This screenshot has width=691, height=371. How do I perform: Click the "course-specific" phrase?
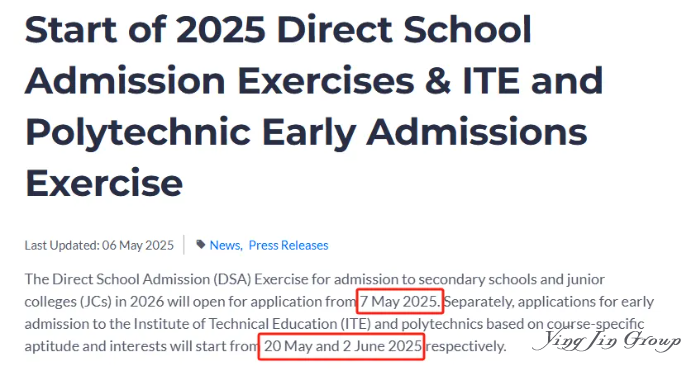point(595,324)
